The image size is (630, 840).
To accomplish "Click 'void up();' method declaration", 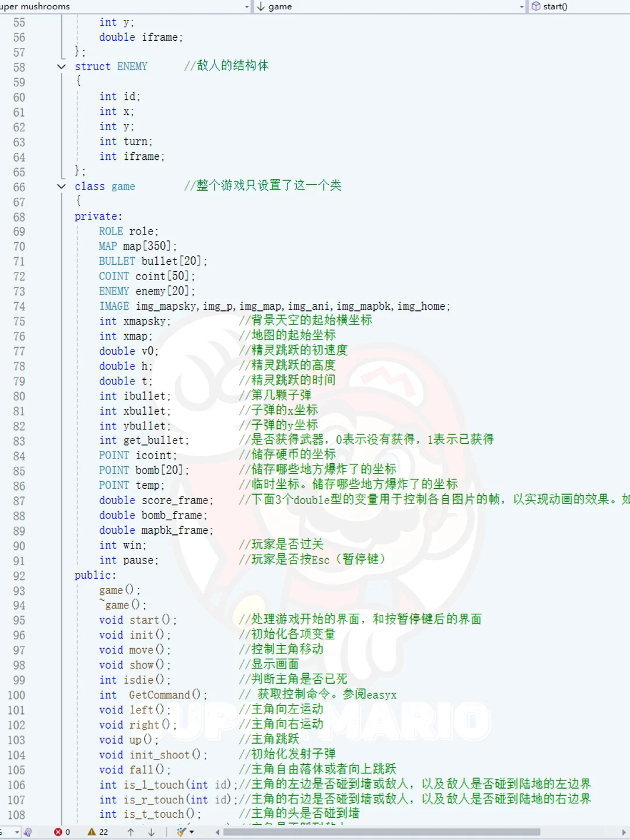I will (128, 740).
